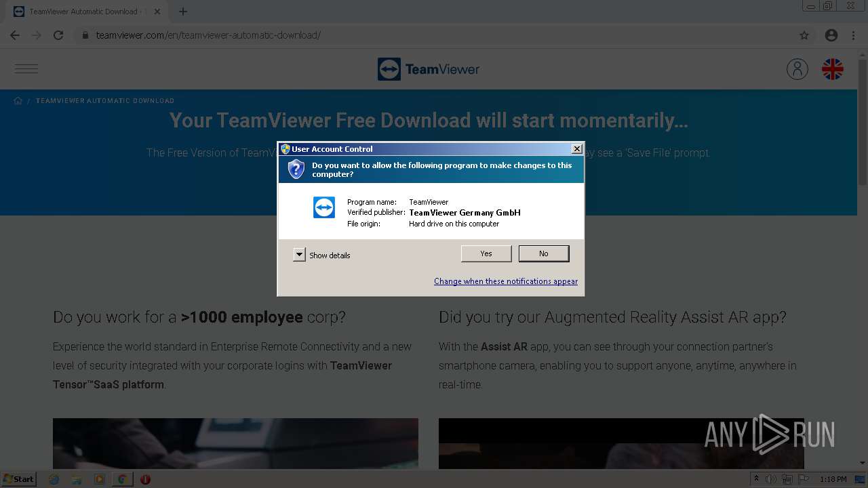The image size is (868, 488).
Task: Bookmark this page with the star icon
Action: click(804, 35)
